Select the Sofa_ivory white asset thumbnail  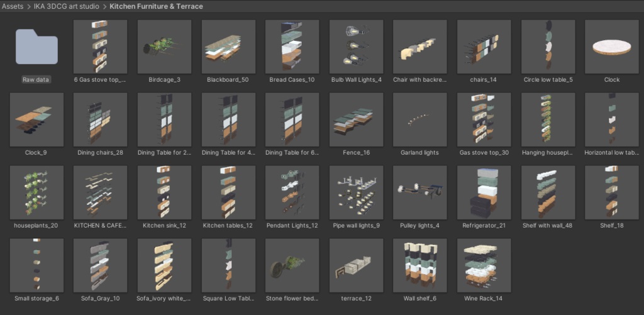(x=164, y=265)
